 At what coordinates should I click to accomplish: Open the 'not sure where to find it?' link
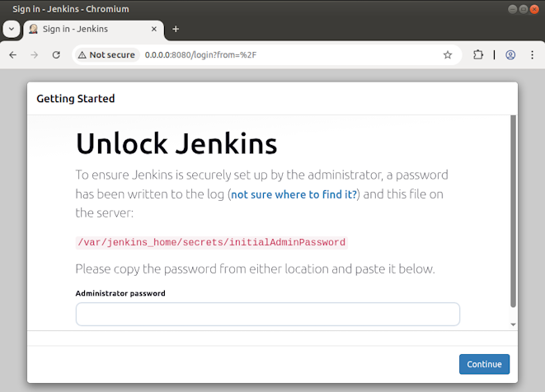click(294, 194)
